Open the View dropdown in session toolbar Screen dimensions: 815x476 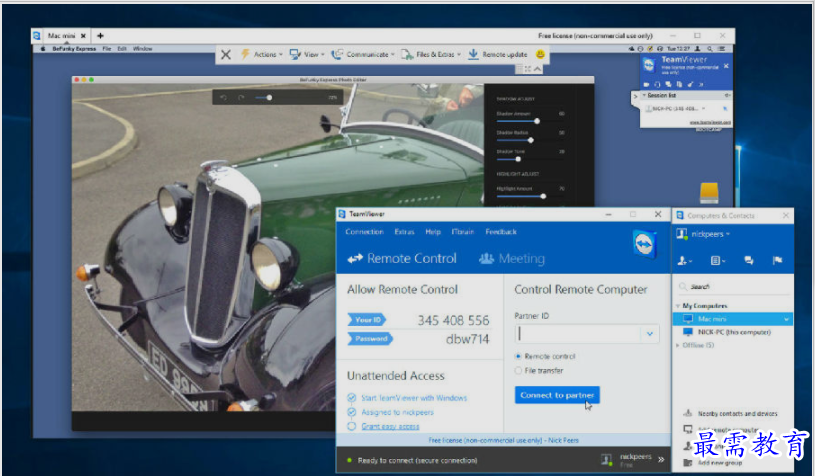point(307,55)
